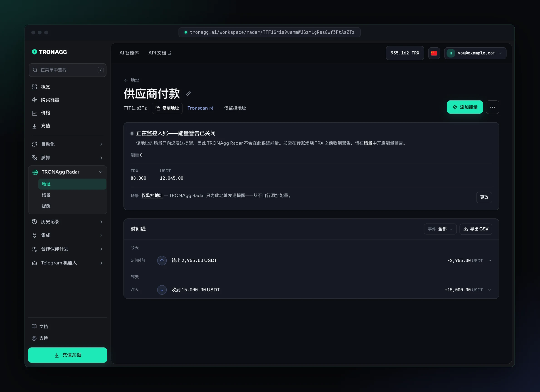Image resolution: width=540 pixels, height=392 pixels.
Task: Go to 购买能量 in the sidebar
Action: (68, 100)
